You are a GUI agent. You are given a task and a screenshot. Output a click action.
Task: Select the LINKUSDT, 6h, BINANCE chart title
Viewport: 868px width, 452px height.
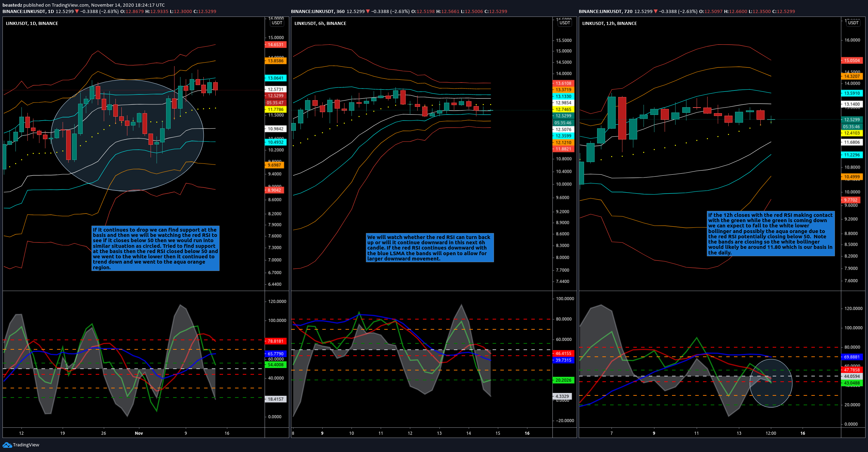(x=320, y=24)
